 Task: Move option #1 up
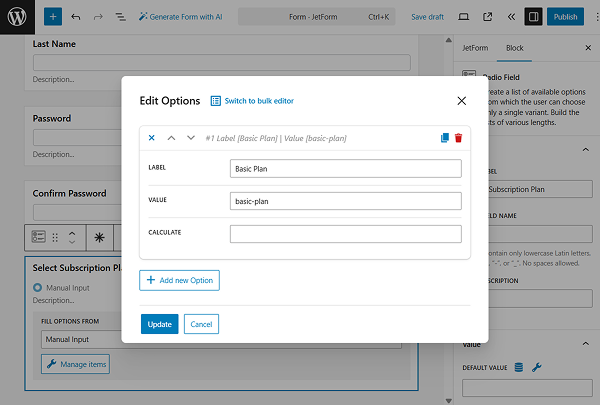coord(171,138)
